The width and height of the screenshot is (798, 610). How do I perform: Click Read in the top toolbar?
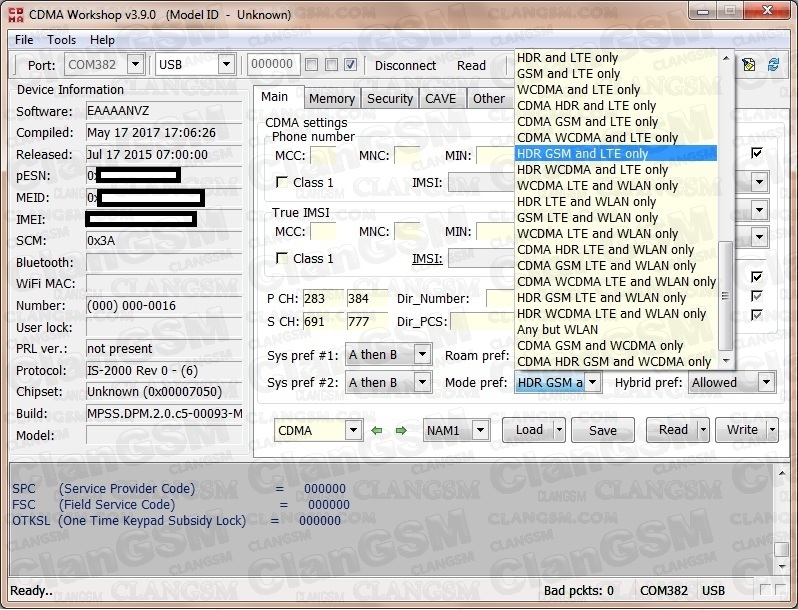pyautogui.click(x=471, y=66)
